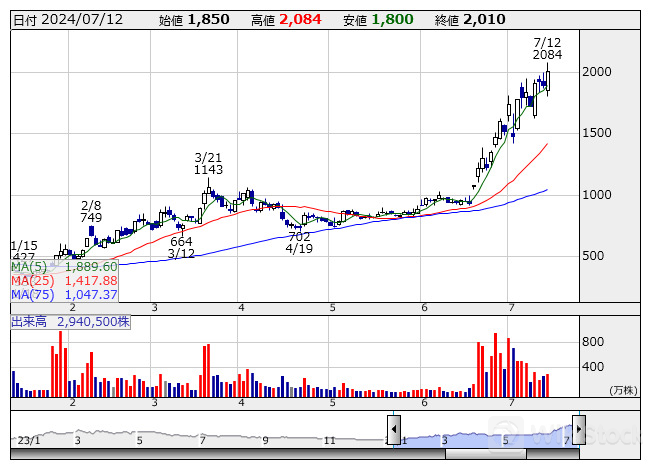This screenshot has width=653, height=470.
Task: Click the red high price 2,084 value
Action: coord(300,19)
